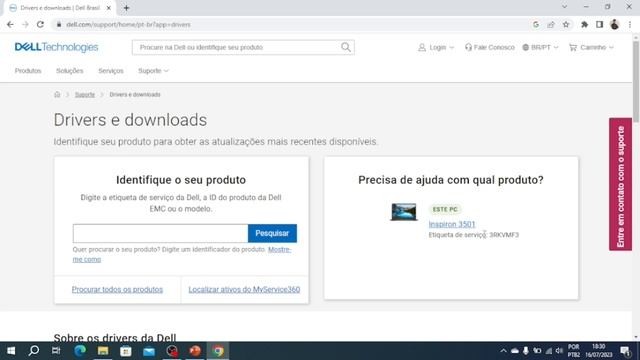
Task: Open the Google icon in the address bar
Action: 536,24
